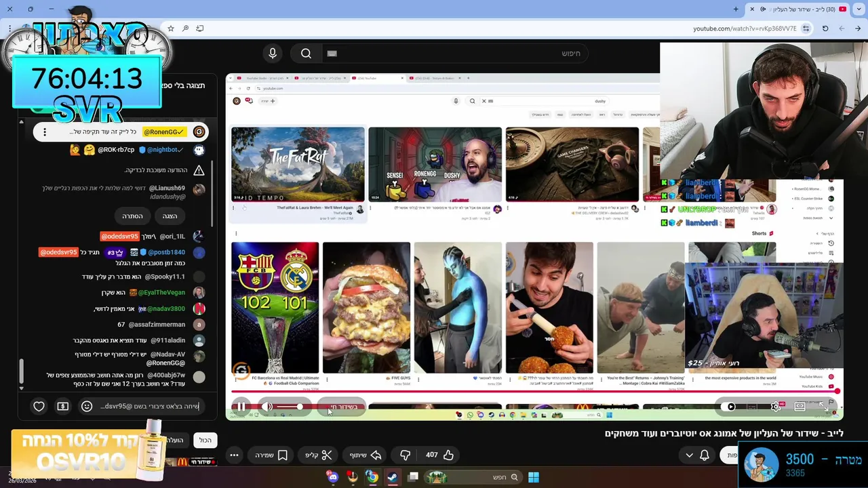Viewport: 868px width, 488px height.
Task: Like the video with thumbs-up 407
Action: 440,455
